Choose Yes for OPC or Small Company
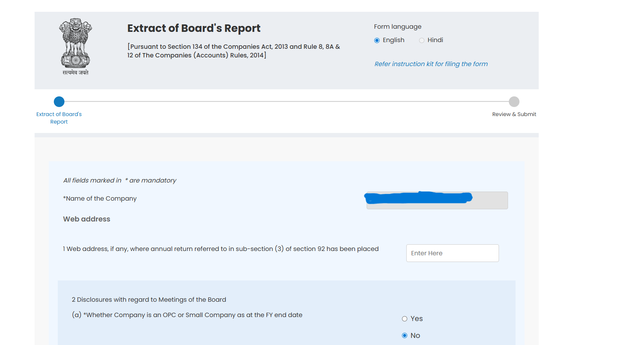 pos(404,319)
